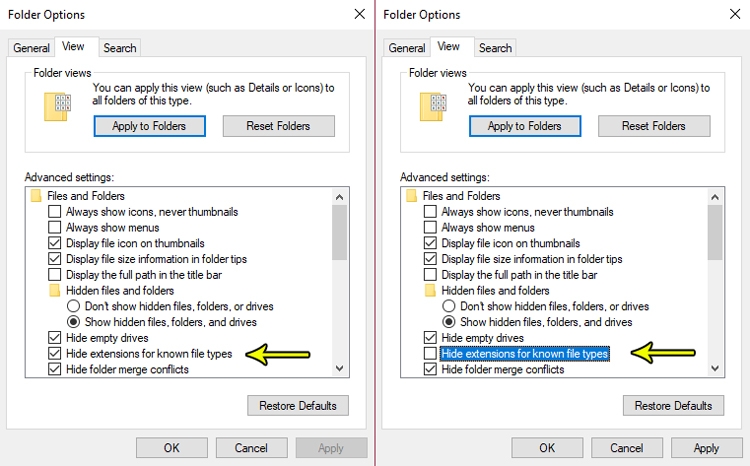Choose Show hidden files radio in right dialog
Image resolution: width=750 pixels, height=466 pixels.
coord(449,322)
